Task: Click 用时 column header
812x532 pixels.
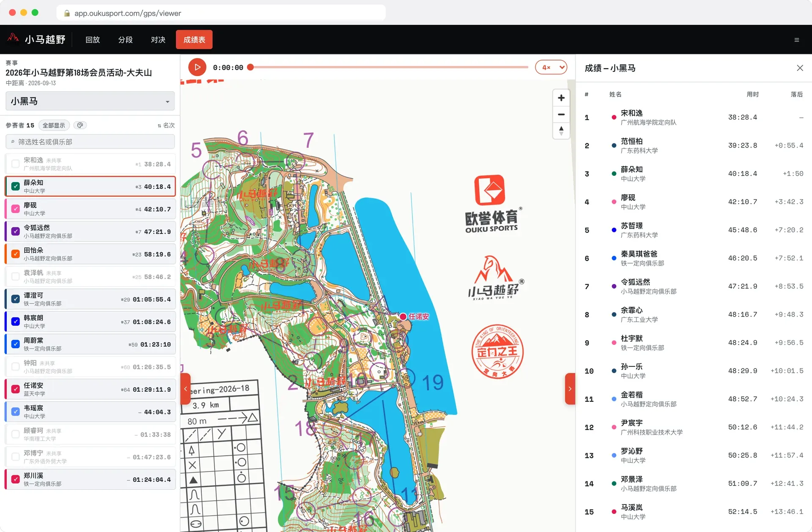Action: click(752, 94)
